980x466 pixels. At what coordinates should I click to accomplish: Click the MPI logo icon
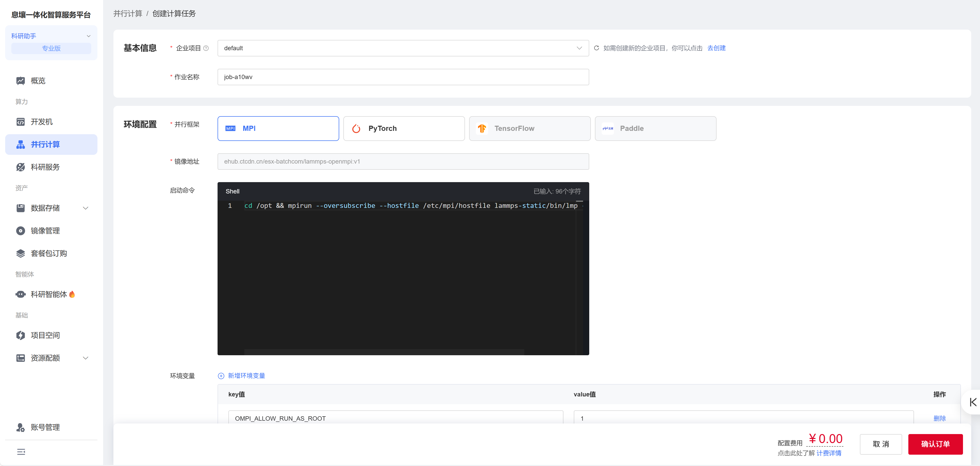pos(230,129)
